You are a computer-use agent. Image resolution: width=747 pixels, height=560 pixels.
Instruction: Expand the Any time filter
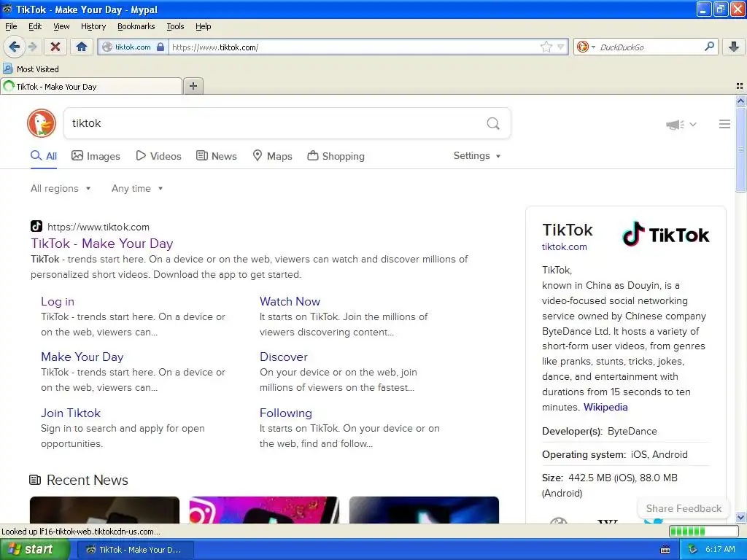(x=137, y=189)
